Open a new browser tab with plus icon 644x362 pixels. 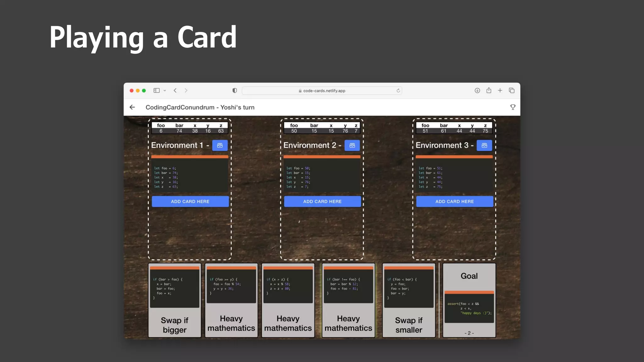click(500, 90)
